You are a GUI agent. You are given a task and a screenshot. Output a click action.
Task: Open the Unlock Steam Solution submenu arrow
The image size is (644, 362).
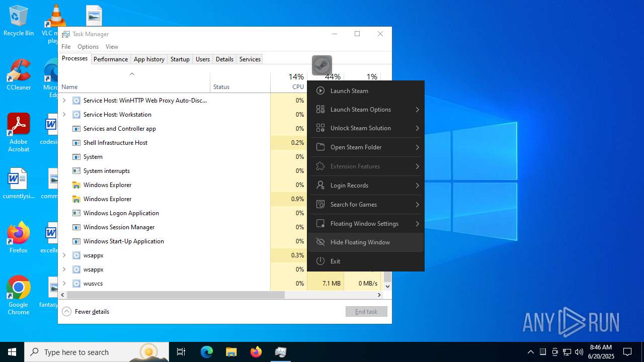418,128
